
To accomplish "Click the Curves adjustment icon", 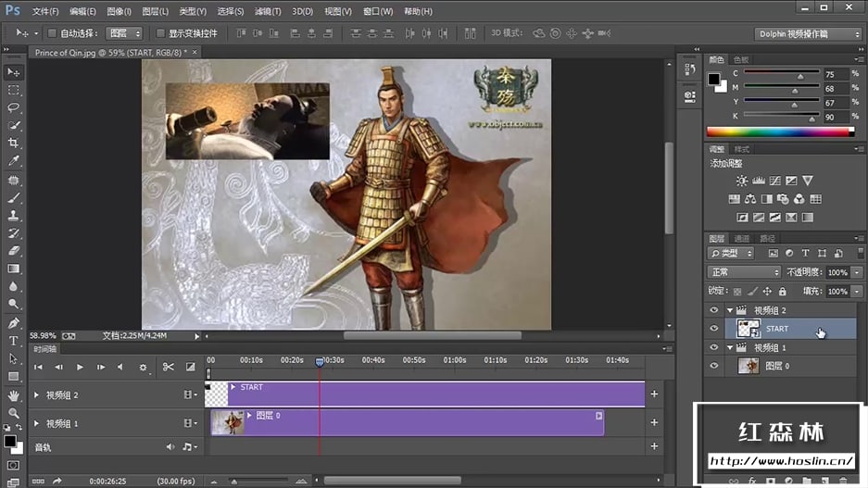I will 775,181.
